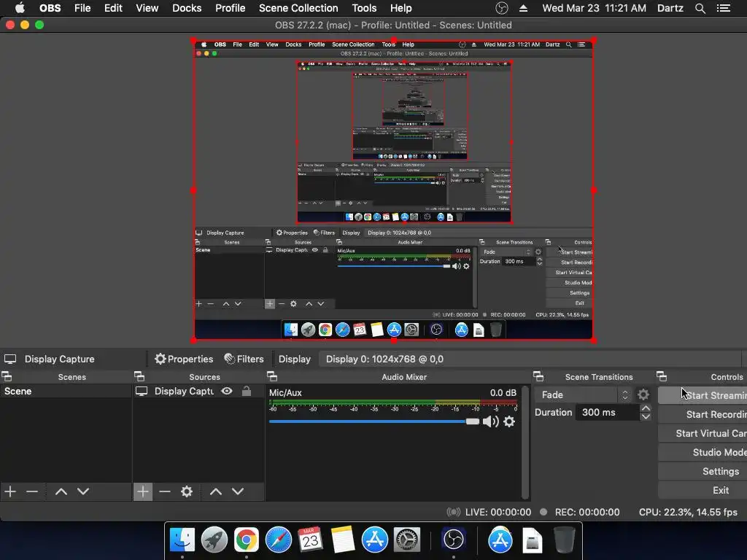The height and width of the screenshot is (560, 747).
Task: Open the Docks menu
Action: [187, 8]
